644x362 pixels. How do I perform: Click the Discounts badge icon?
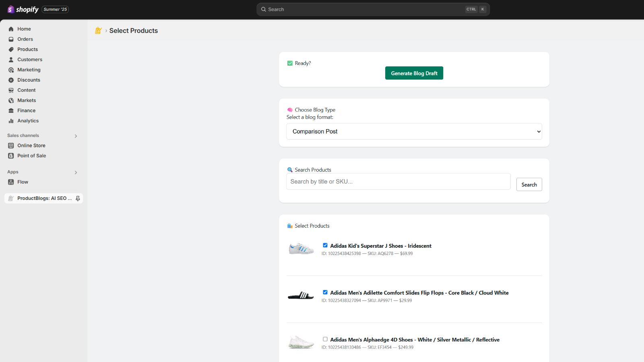(x=11, y=80)
